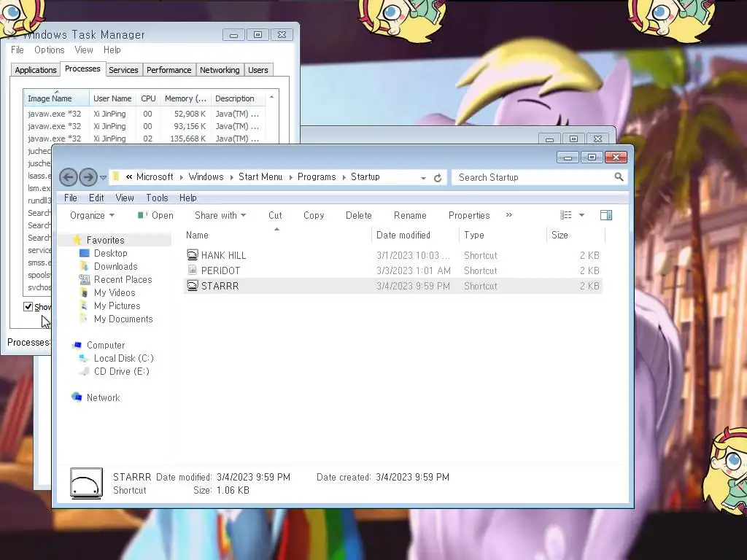Sort Task Manager by Image Name column
The height and width of the screenshot is (560, 747).
(56, 98)
